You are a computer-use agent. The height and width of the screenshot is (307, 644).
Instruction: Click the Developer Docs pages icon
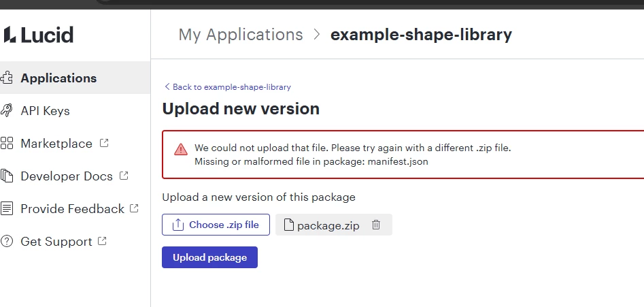coord(6,176)
